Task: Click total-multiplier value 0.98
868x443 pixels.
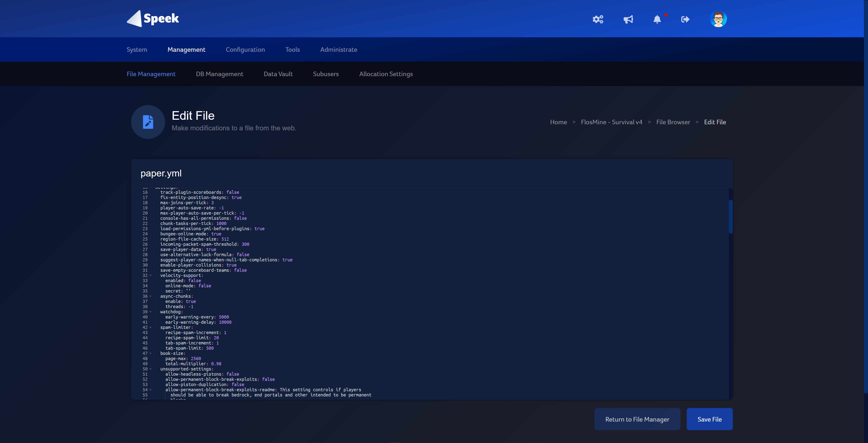Action: tap(216, 363)
